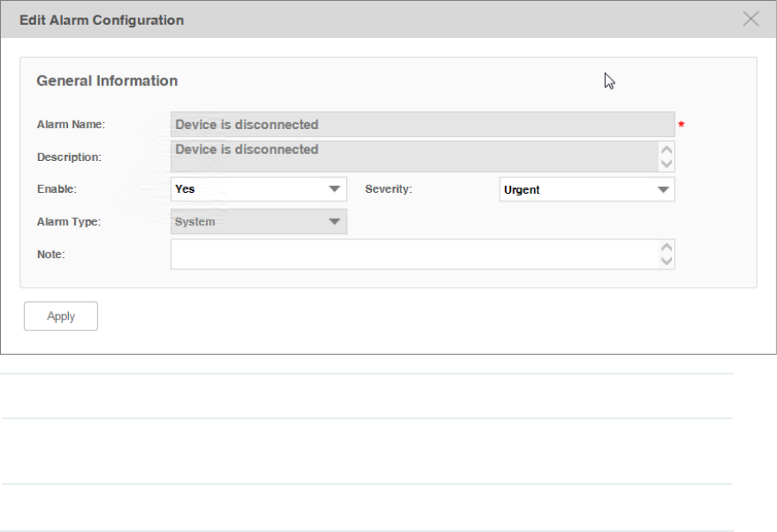Screen dimensions: 777x532
Task: Click the Alarm Name text field
Action: [422, 125]
